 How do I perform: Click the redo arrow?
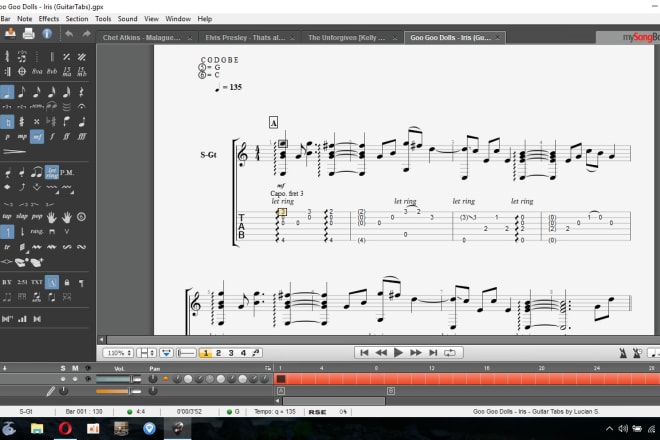(x=86, y=34)
